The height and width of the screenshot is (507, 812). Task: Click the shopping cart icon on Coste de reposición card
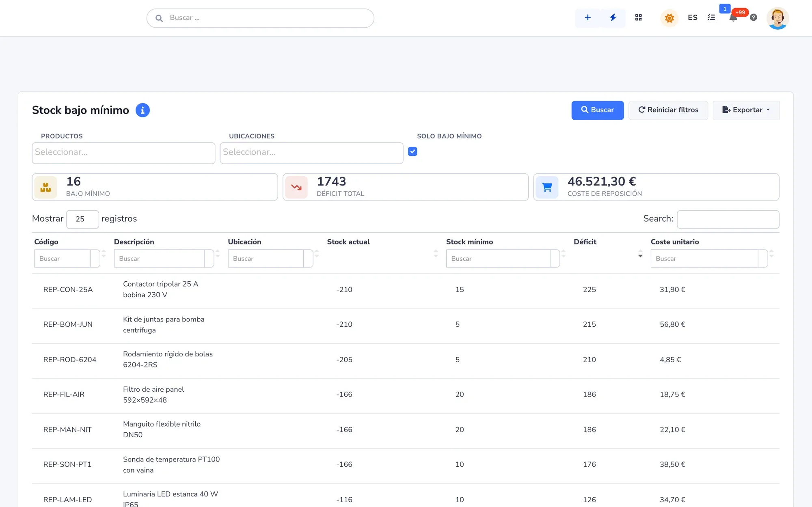547,187
